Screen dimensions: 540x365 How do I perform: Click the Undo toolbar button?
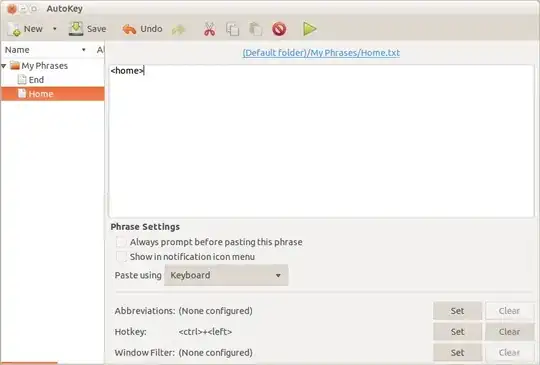(142, 29)
